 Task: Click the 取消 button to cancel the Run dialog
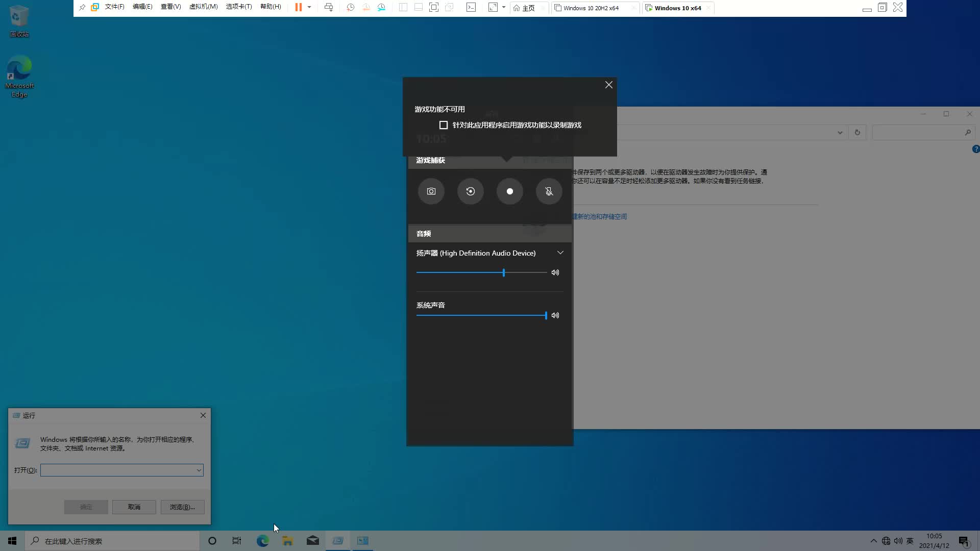point(134,507)
